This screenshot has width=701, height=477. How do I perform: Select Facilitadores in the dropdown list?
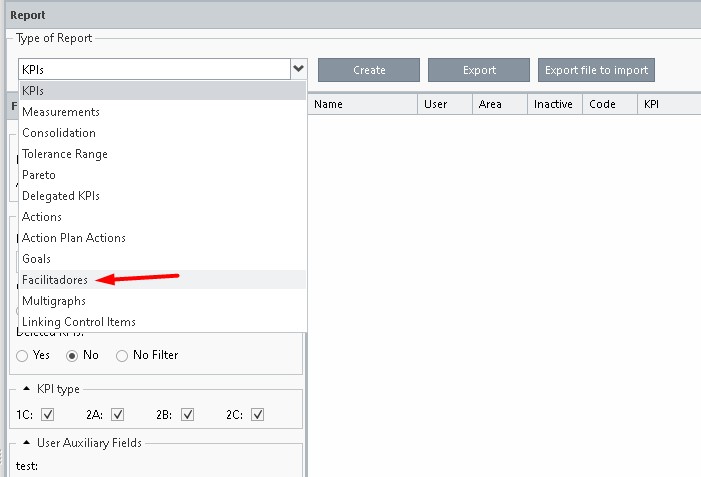(55, 280)
